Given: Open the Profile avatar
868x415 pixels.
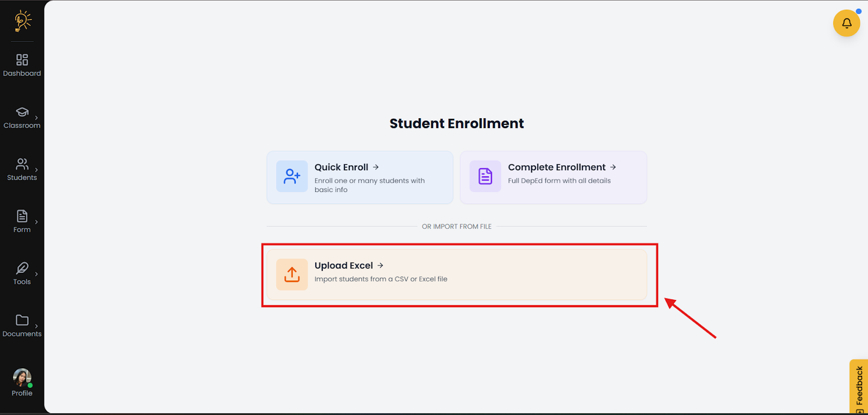Looking at the screenshot, I should click(x=22, y=378).
